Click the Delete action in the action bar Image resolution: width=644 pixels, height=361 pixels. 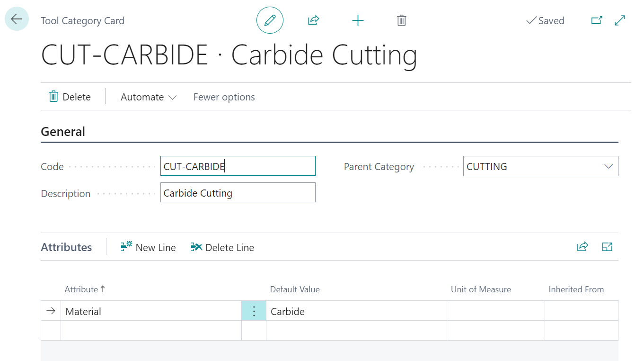(70, 97)
